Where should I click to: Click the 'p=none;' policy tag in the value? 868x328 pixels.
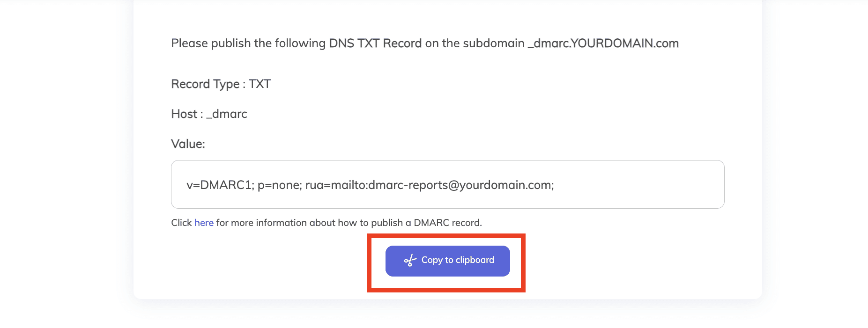click(280, 185)
